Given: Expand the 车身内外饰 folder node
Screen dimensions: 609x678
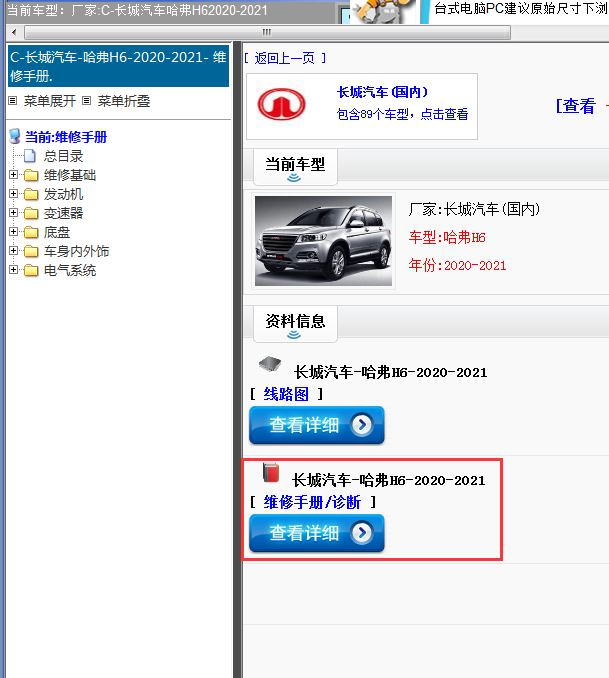Looking at the screenshot, I should (x=13, y=251).
